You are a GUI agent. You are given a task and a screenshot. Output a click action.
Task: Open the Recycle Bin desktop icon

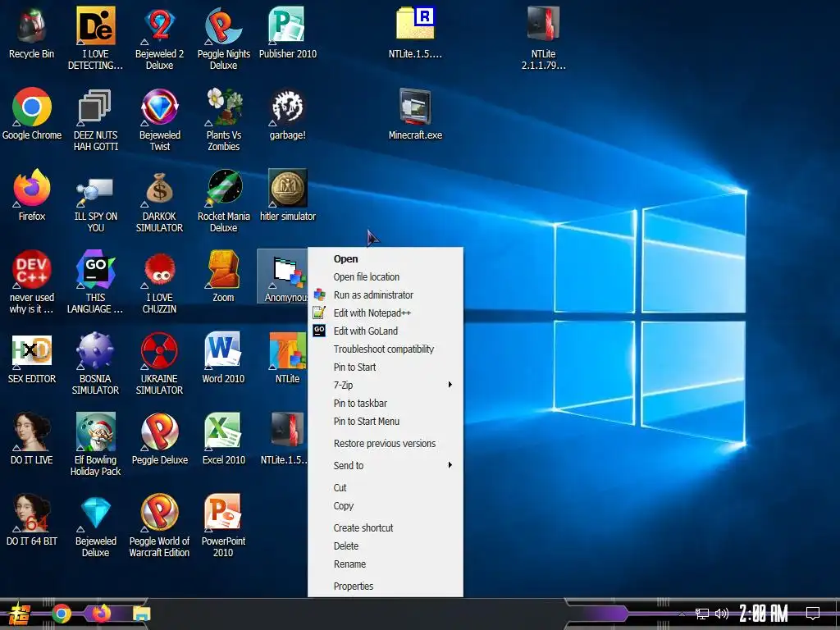pyautogui.click(x=32, y=33)
